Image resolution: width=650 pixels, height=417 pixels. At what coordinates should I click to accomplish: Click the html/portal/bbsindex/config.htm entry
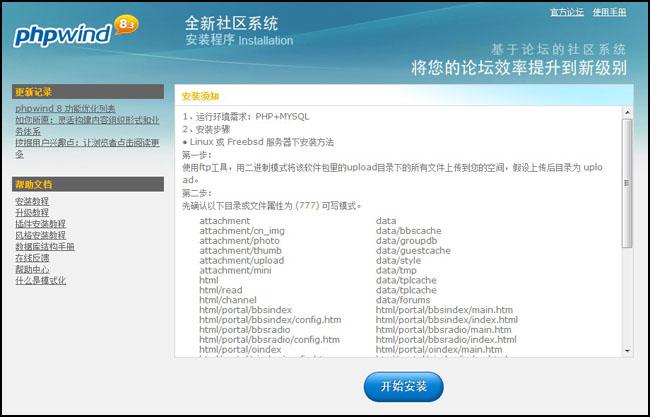(270, 320)
